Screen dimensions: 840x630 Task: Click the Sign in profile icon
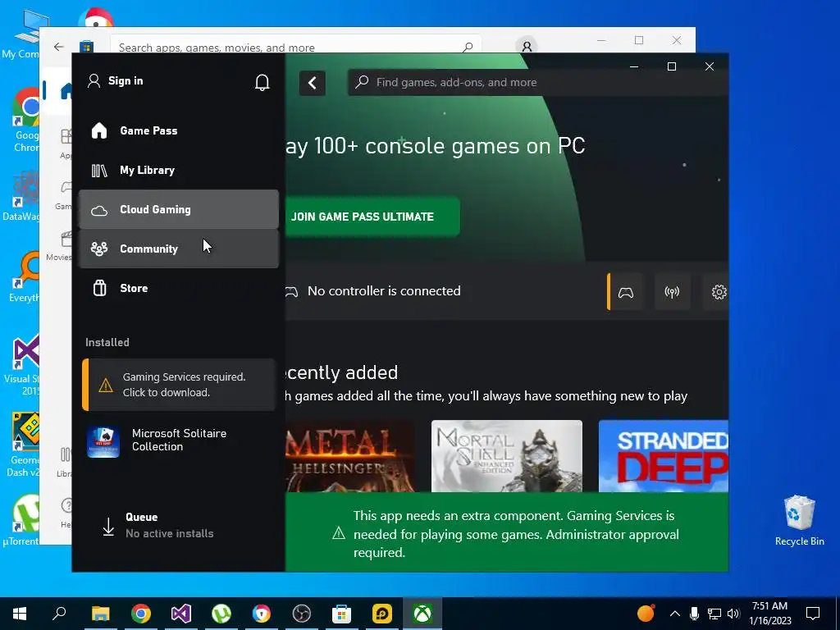[x=94, y=81]
